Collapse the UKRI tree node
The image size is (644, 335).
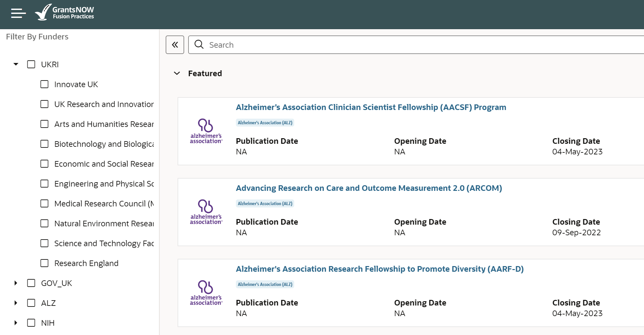point(16,64)
